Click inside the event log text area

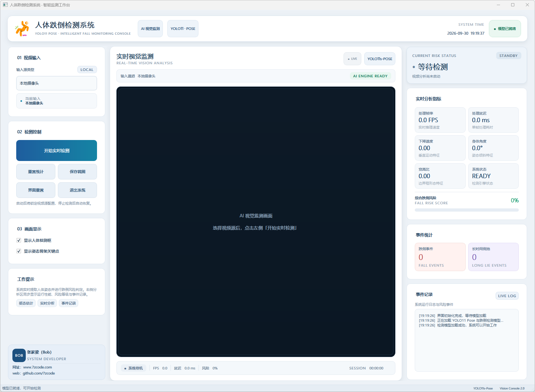(x=467, y=340)
